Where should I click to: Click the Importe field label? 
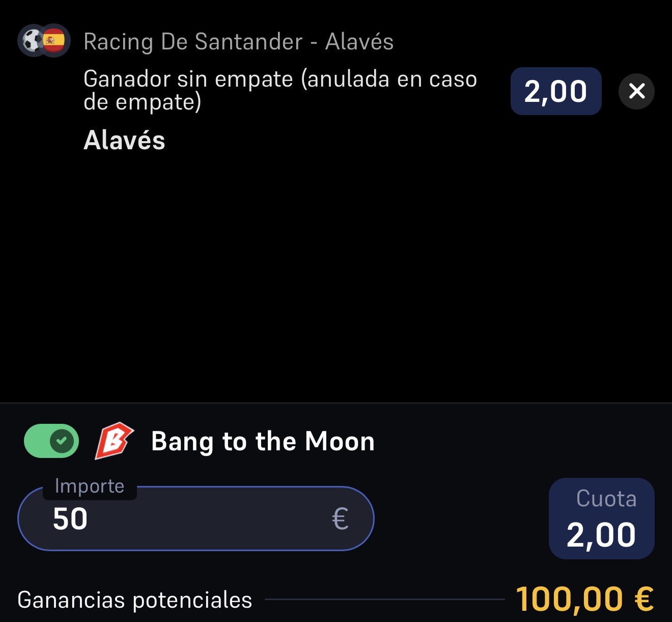pos(90,486)
